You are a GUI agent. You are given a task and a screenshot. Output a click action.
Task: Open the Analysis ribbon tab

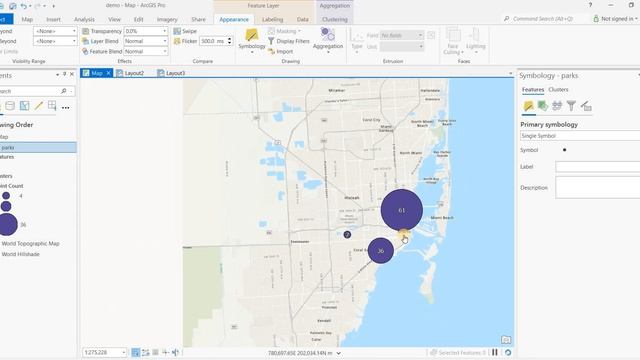[84, 19]
